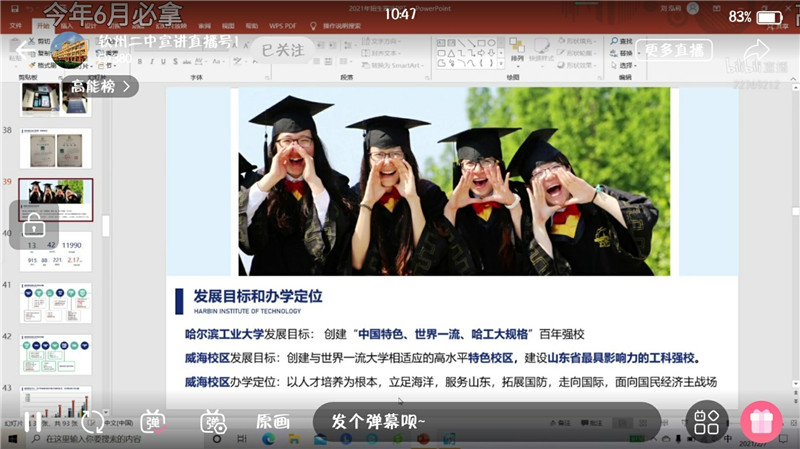Click the 已关注 follow button
Screen dimensions: 800x449
pyautogui.click(x=283, y=49)
